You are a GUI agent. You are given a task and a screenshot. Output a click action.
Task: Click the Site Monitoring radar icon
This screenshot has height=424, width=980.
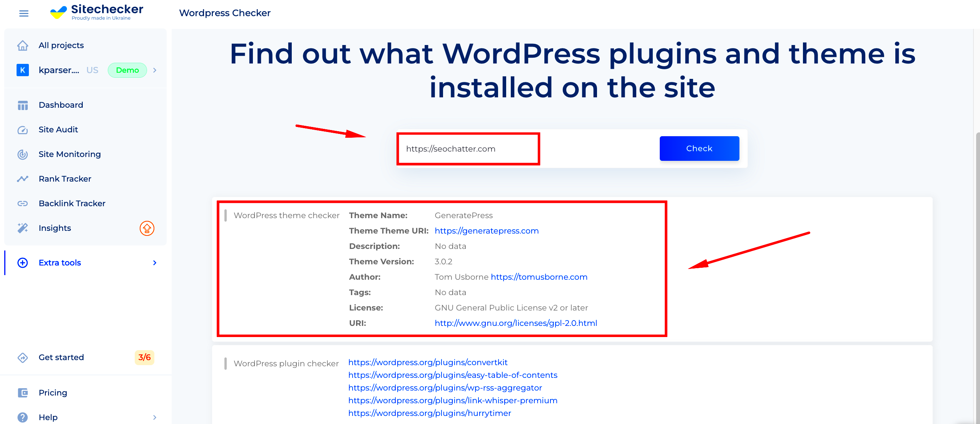pos(23,154)
